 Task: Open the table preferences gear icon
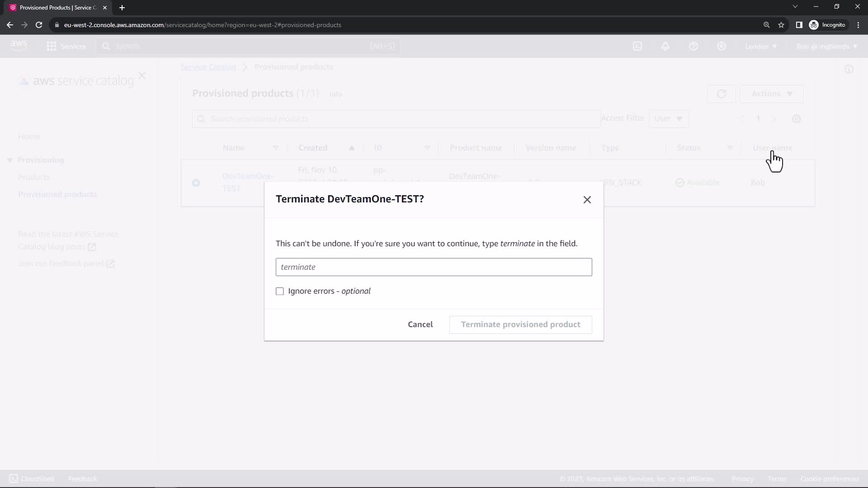point(797,119)
